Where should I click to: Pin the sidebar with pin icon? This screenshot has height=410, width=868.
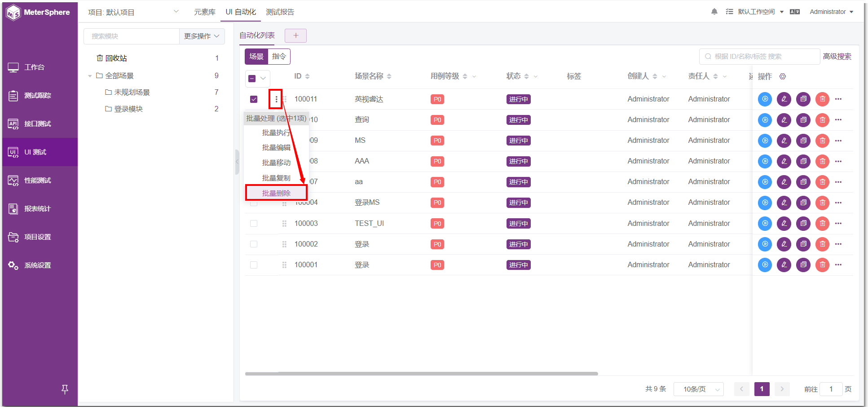tap(65, 389)
